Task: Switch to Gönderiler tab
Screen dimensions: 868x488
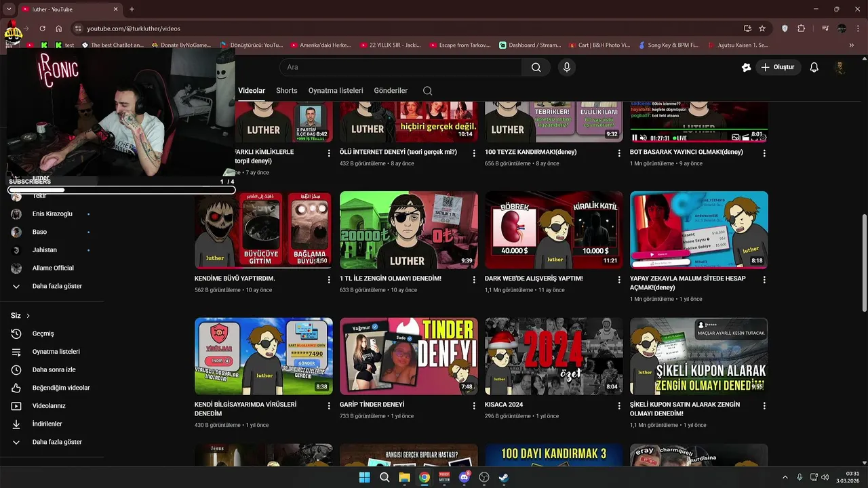Action: coord(391,90)
